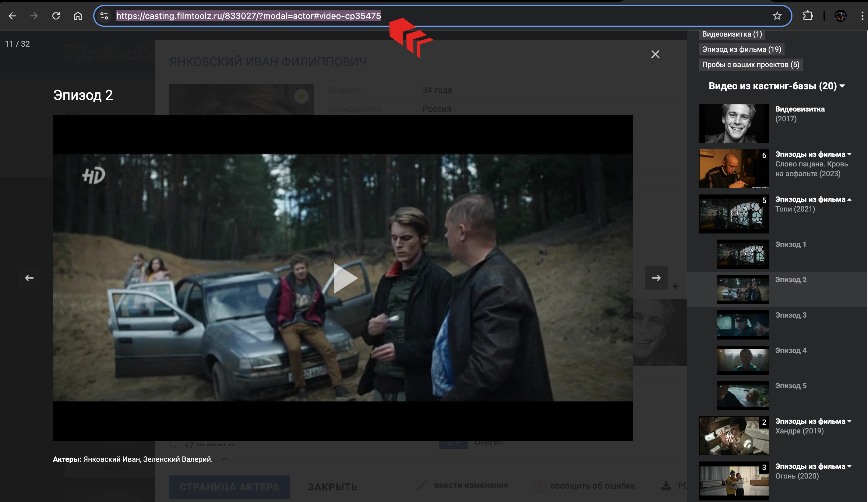The height and width of the screenshot is (502, 868).
Task: Bookmark this page with the star
Action: 777,16
